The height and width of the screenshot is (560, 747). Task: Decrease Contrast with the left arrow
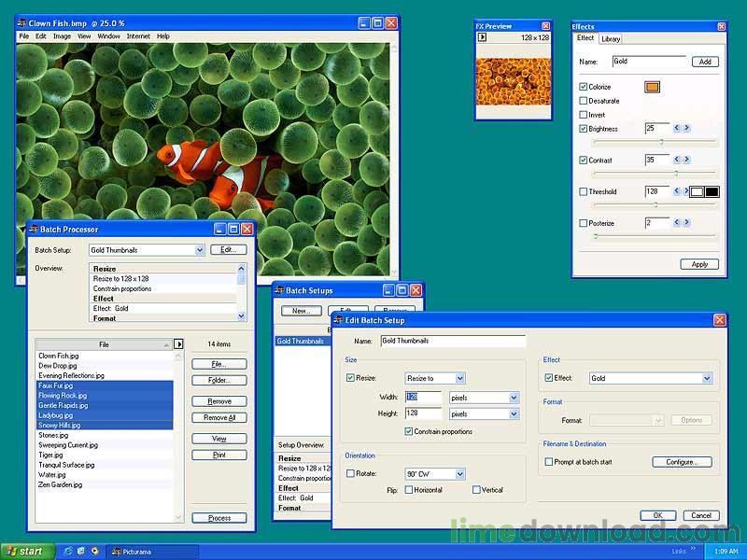[x=676, y=160]
